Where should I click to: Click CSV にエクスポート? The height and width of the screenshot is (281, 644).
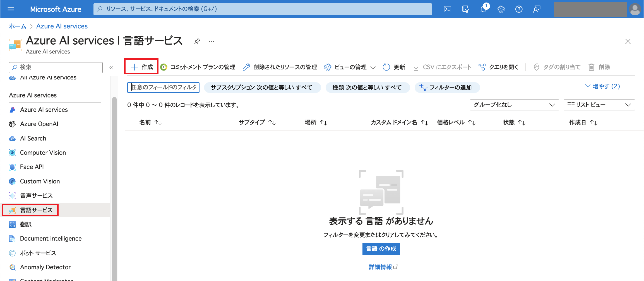(442, 67)
